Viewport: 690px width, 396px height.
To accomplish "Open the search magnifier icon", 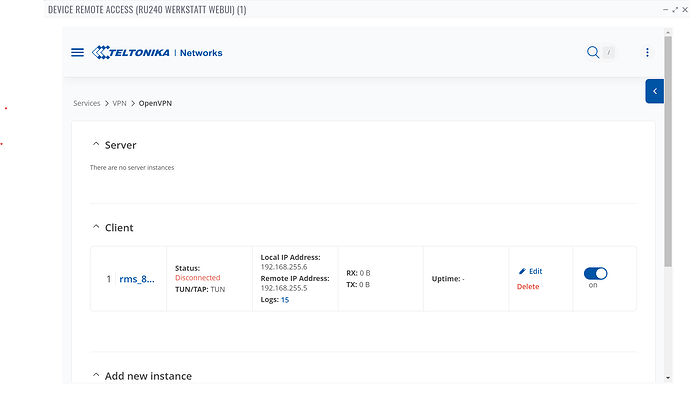I will [593, 52].
